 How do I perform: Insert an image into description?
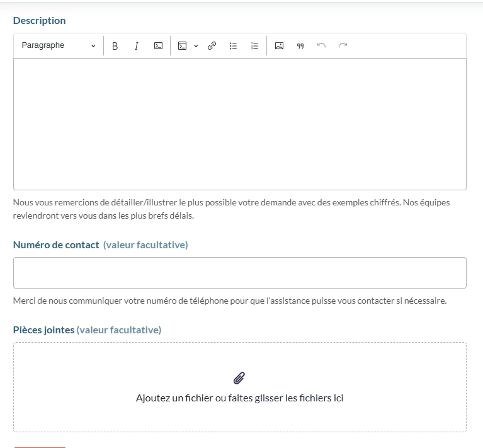pyautogui.click(x=279, y=46)
